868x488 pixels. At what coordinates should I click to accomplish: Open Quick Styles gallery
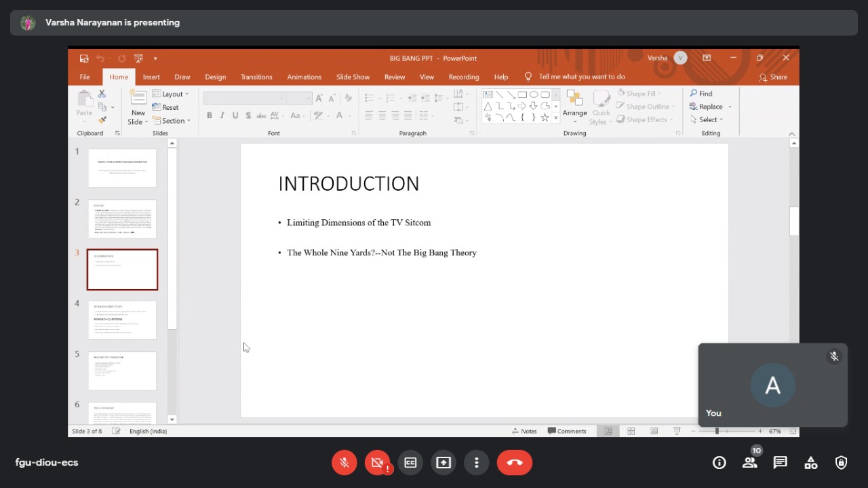click(x=601, y=107)
